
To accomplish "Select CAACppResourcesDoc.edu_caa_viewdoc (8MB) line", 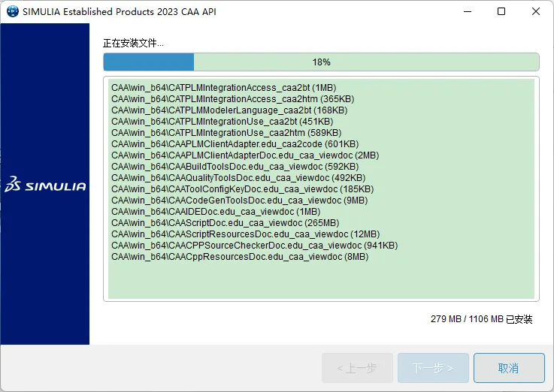I will pyautogui.click(x=240, y=258).
